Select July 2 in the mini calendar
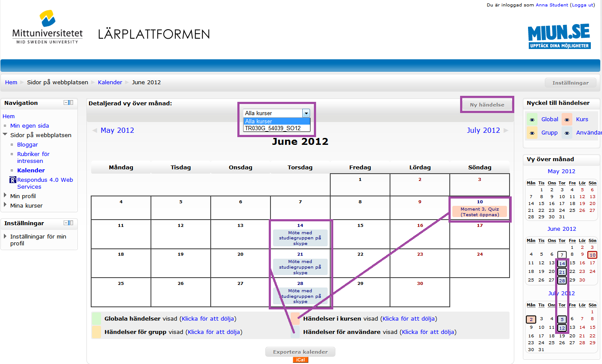Screen dimensions: 602x364 531,319
